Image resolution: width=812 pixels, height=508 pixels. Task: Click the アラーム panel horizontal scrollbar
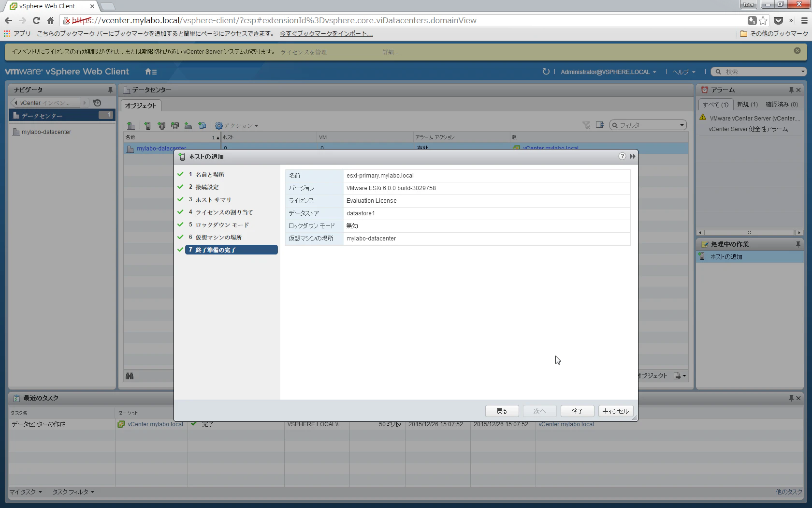click(750, 233)
